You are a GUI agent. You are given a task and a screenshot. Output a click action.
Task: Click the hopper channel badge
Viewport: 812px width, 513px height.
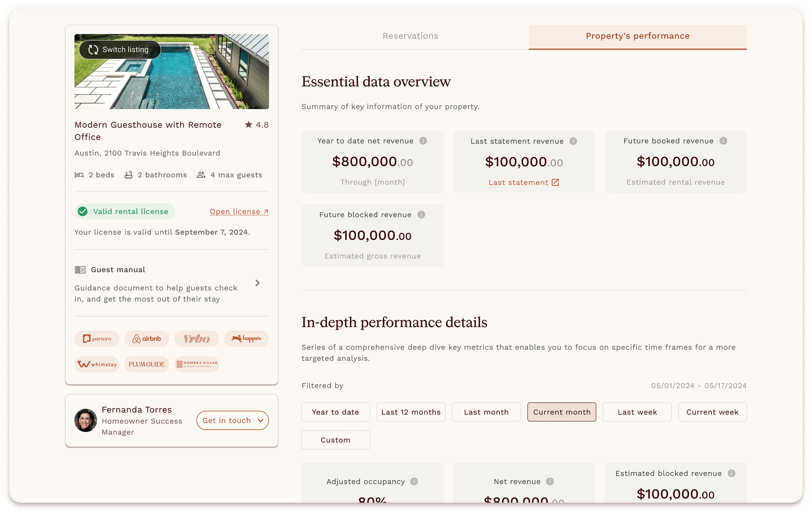246,339
